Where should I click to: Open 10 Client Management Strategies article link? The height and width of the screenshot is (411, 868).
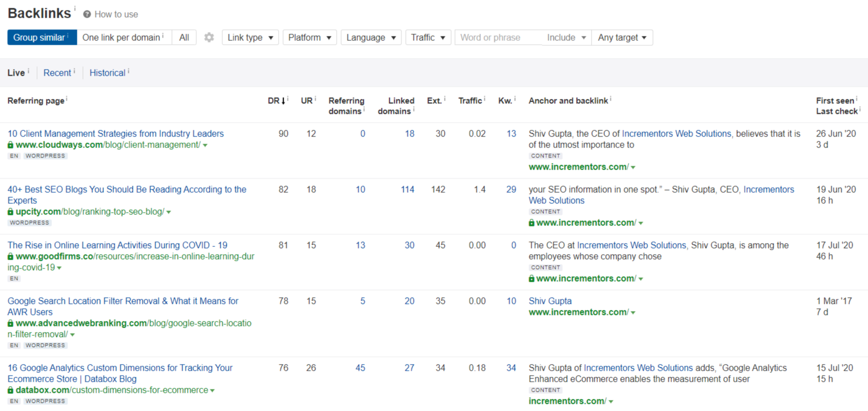click(116, 134)
